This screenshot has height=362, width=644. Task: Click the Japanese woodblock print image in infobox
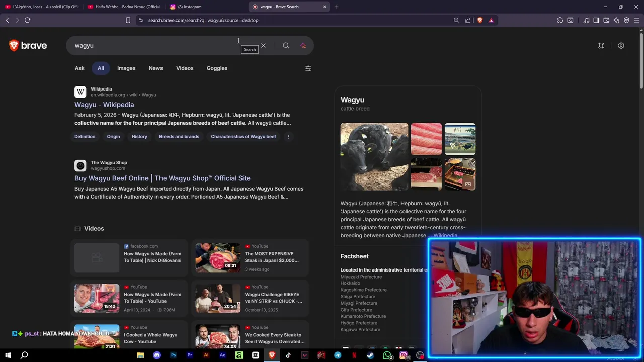coord(460,139)
